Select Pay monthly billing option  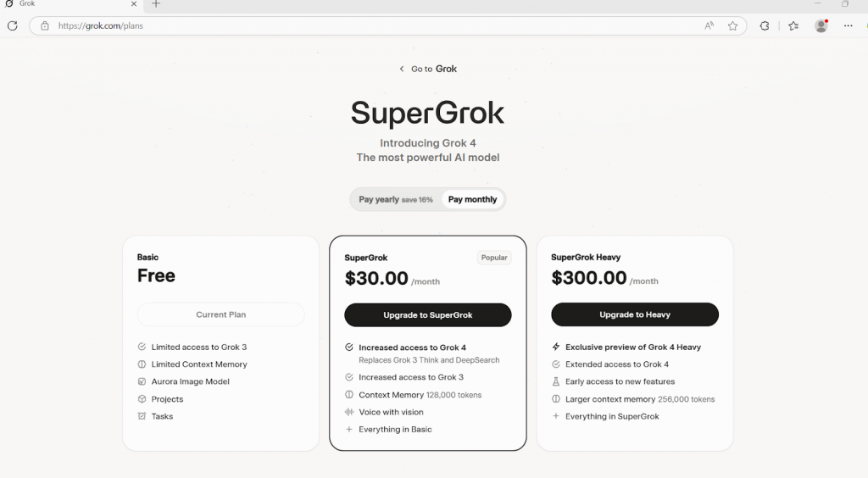point(472,199)
